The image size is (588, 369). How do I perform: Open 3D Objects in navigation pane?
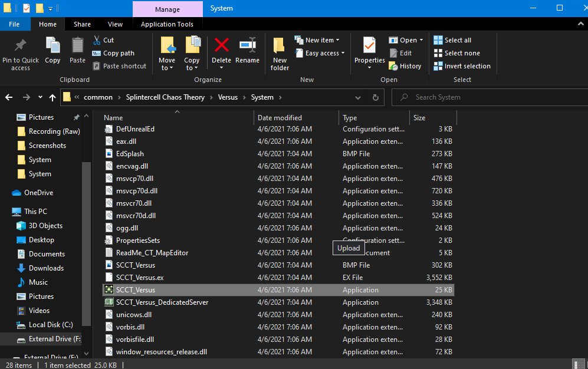40,226
